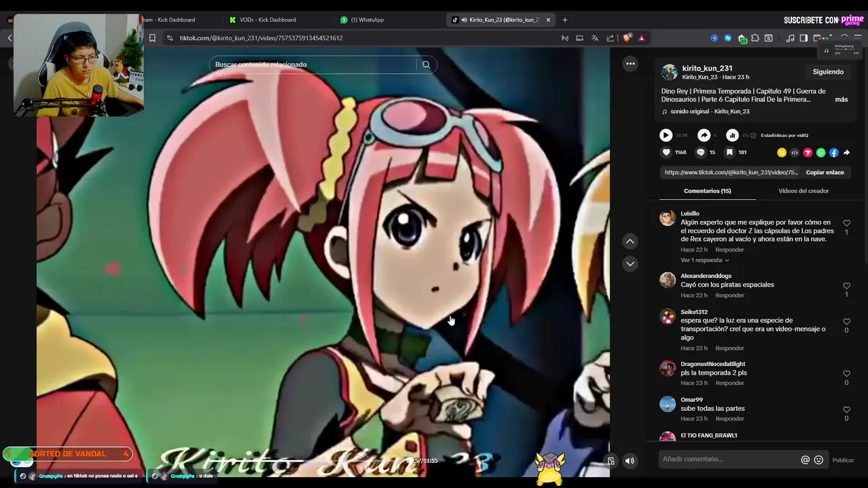This screenshot has height=488, width=868.
Task: Get embed code with the </> icon
Action: click(795, 152)
